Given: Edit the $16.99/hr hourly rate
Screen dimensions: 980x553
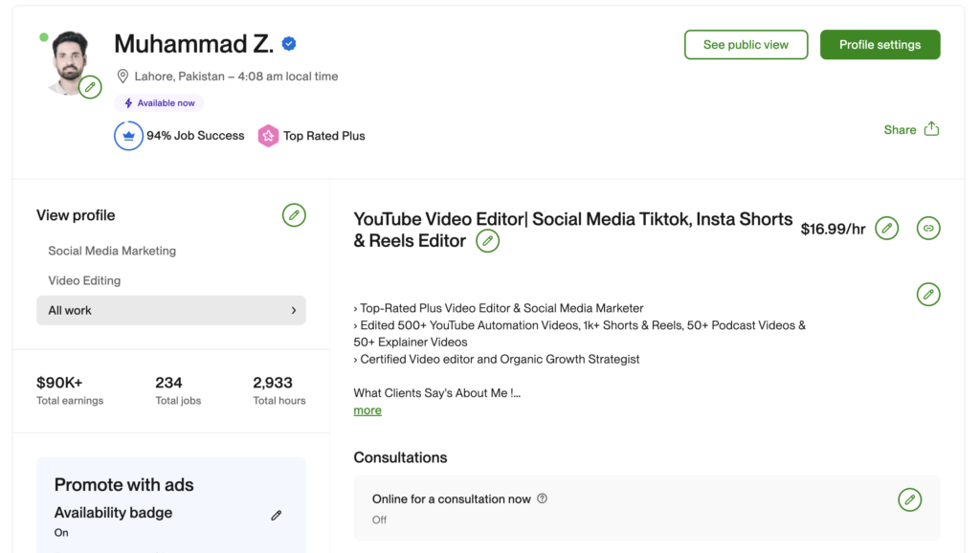Looking at the screenshot, I should [x=886, y=228].
